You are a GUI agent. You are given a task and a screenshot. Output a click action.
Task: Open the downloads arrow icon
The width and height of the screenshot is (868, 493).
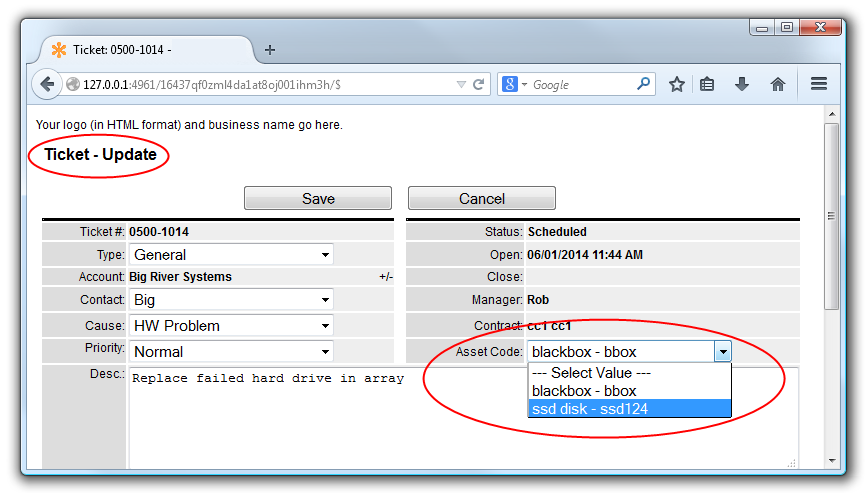pos(742,85)
